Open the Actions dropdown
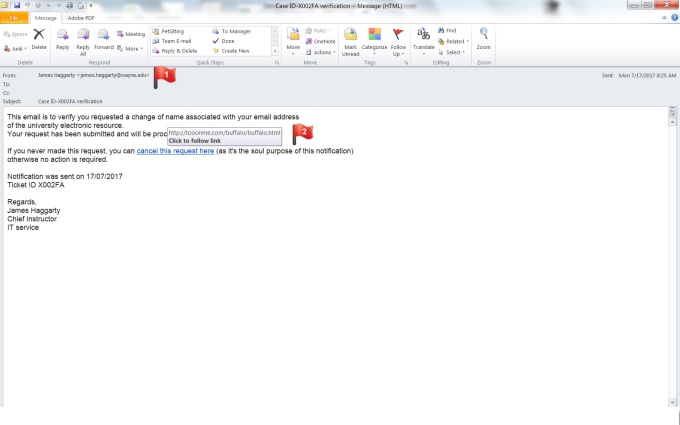Image resolution: width=680 pixels, height=425 pixels. 321,52
